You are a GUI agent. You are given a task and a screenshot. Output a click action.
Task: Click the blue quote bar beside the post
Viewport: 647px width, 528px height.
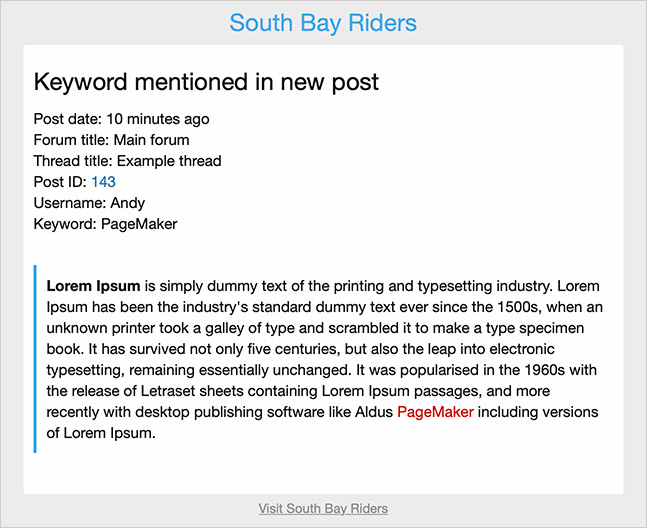(35, 359)
